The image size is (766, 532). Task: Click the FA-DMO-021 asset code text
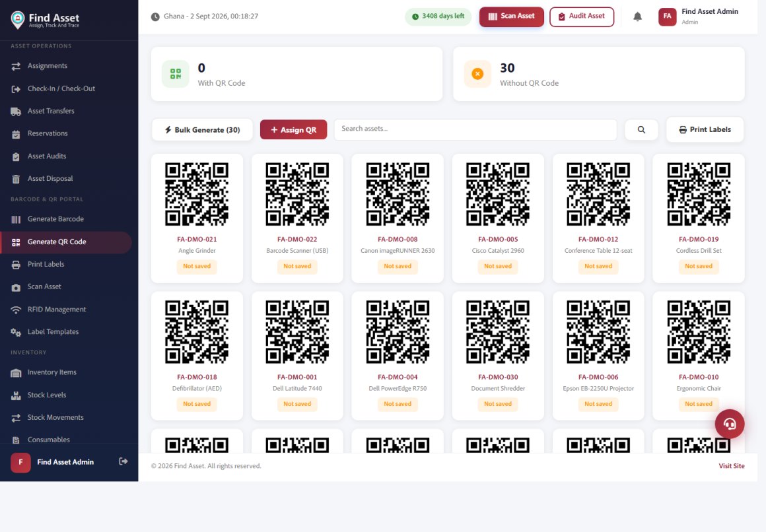197,240
